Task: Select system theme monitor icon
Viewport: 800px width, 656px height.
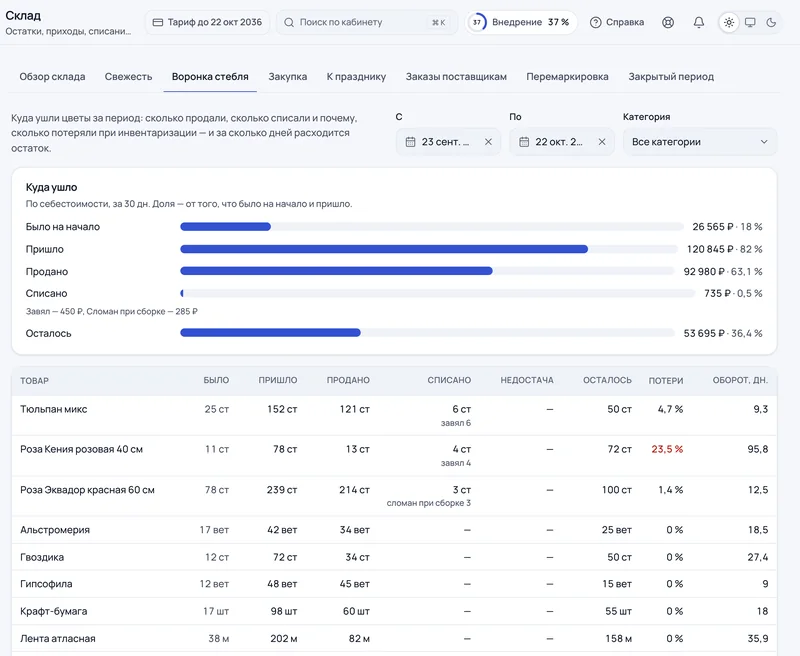Action: [750, 22]
